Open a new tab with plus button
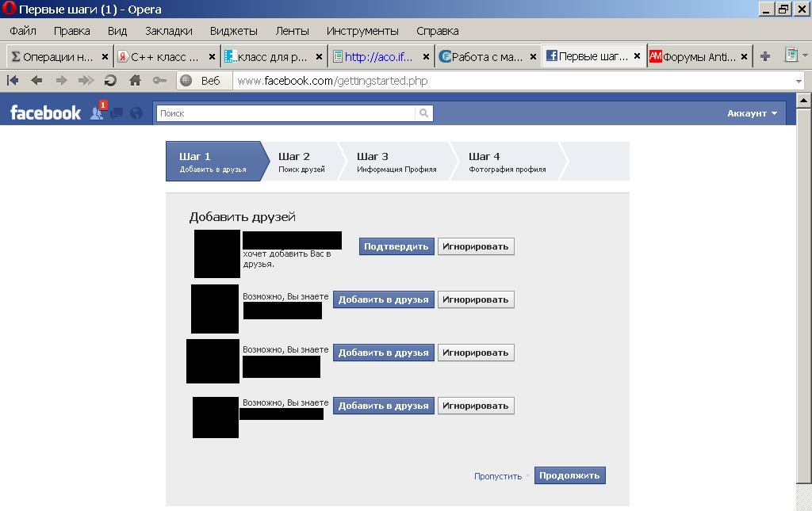This screenshot has height=511, width=812. tap(765, 56)
